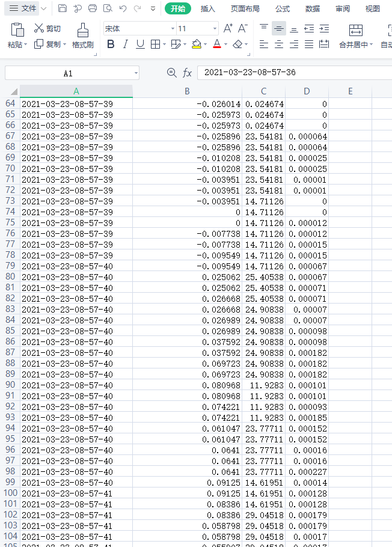
Task: Expand the Name Box dropdown arrow
Action: (136, 73)
